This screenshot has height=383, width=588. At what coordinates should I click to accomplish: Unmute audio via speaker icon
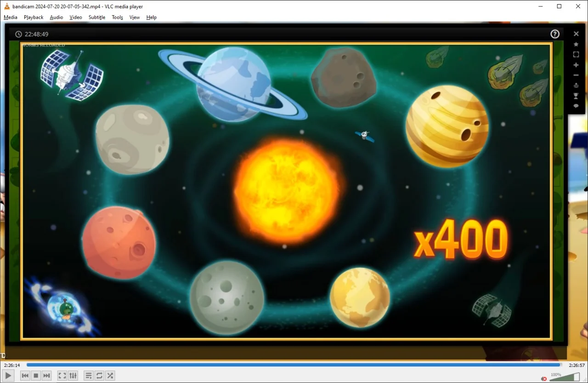[544, 378]
